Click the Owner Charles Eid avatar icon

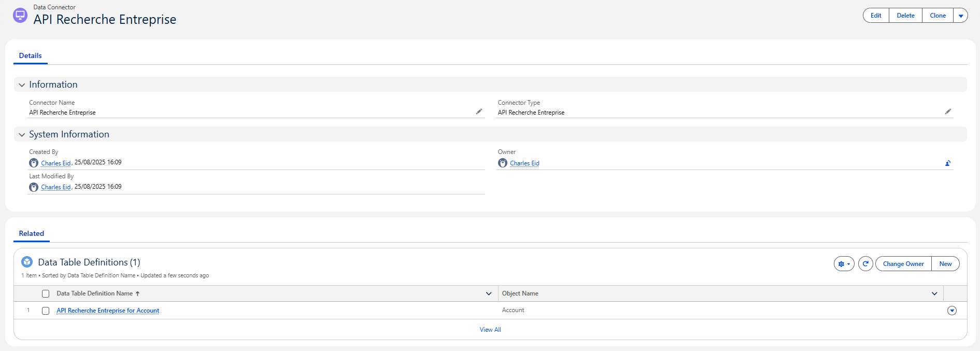[x=503, y=163]
